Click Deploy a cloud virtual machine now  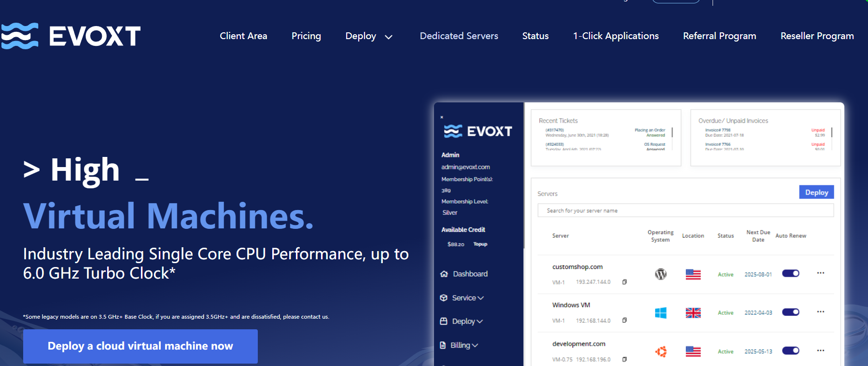[140, 346]
